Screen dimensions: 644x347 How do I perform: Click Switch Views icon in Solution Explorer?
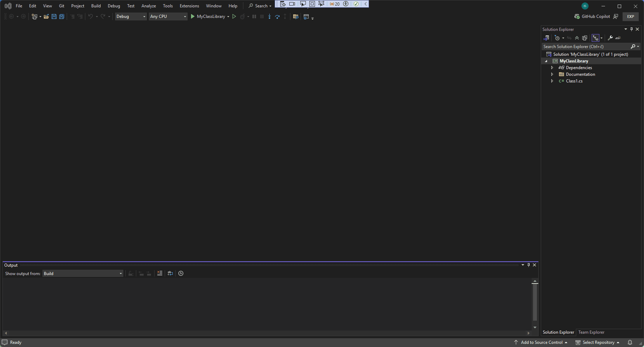[x=546, y=38]
